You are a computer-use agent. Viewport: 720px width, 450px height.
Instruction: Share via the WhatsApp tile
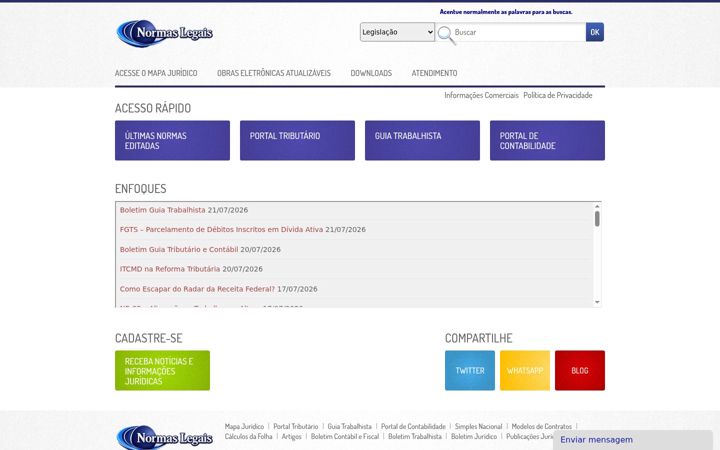tap(525, 371)
